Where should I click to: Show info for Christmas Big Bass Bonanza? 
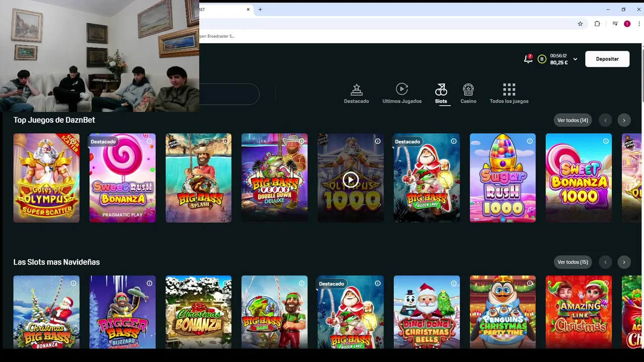[73, 284]
